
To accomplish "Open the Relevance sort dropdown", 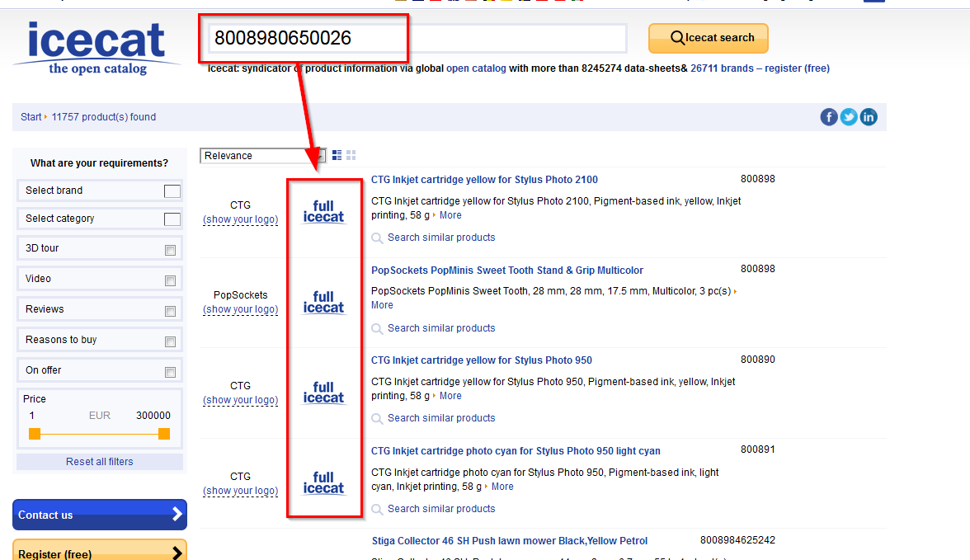I will 262,156.
